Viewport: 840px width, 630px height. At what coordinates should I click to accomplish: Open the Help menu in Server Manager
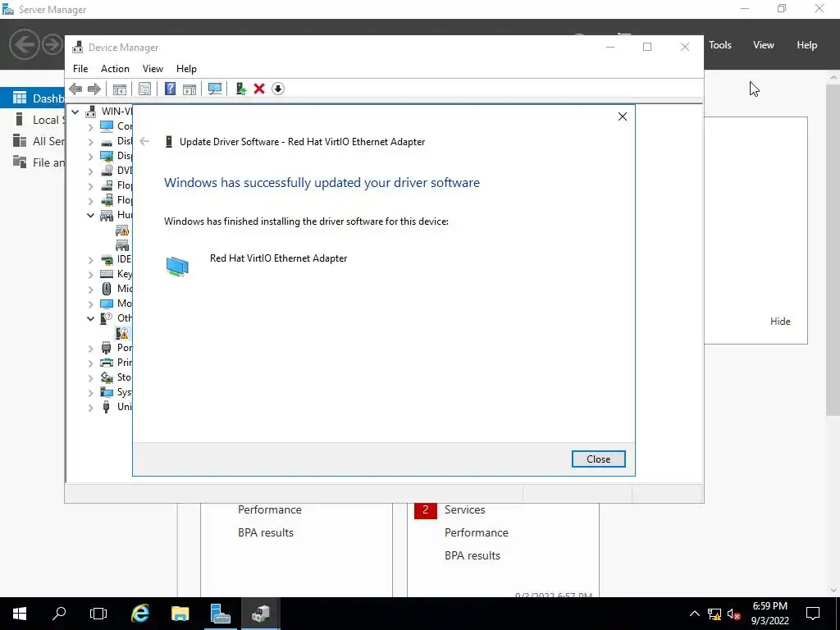coord(807,45)
